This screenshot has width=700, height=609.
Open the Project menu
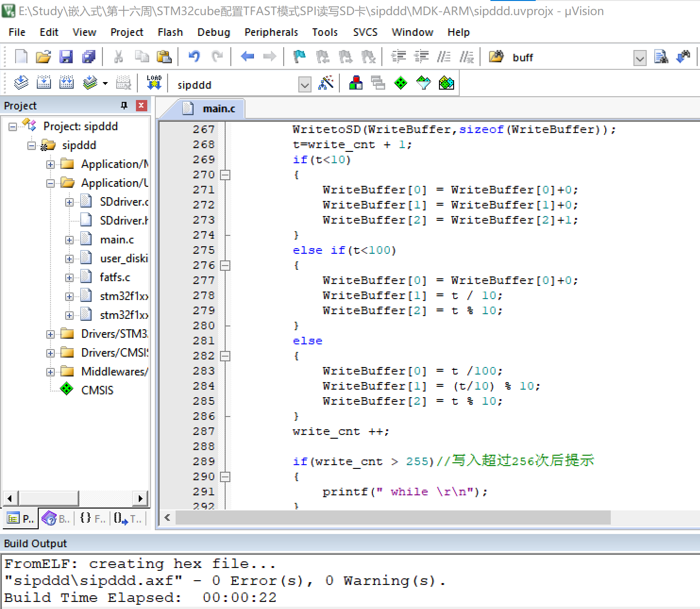pyautogui.click(x=127, y=32)
